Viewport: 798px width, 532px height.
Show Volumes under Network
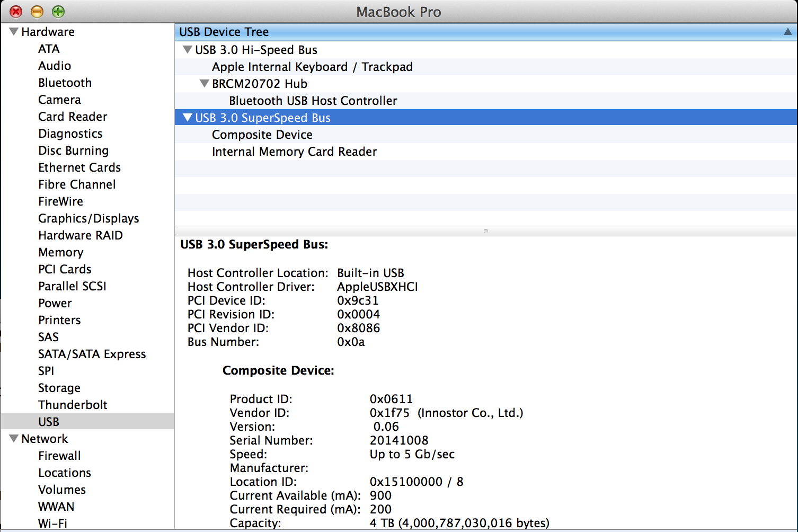(x=62, y=490)
